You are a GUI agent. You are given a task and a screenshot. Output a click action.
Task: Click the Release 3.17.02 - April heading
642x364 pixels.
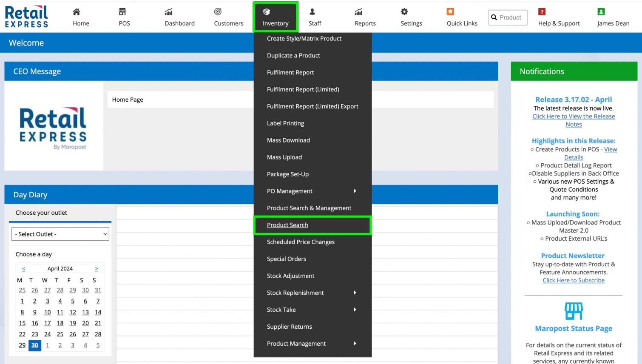[574, 100]
